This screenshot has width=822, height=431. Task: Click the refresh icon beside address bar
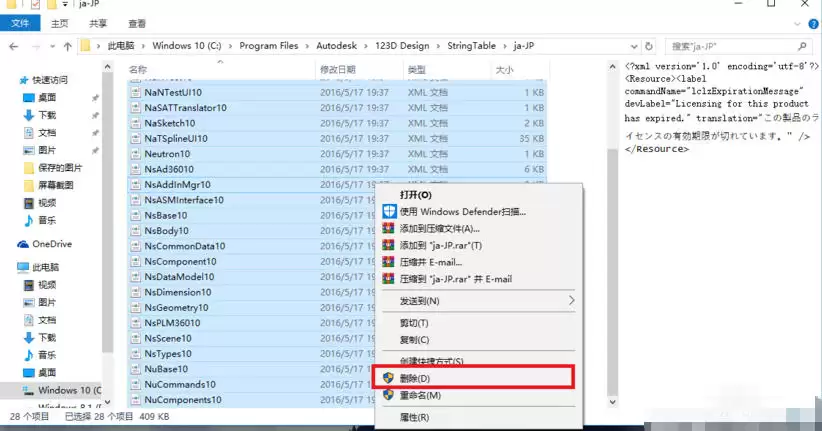click(x=649, y=46)
